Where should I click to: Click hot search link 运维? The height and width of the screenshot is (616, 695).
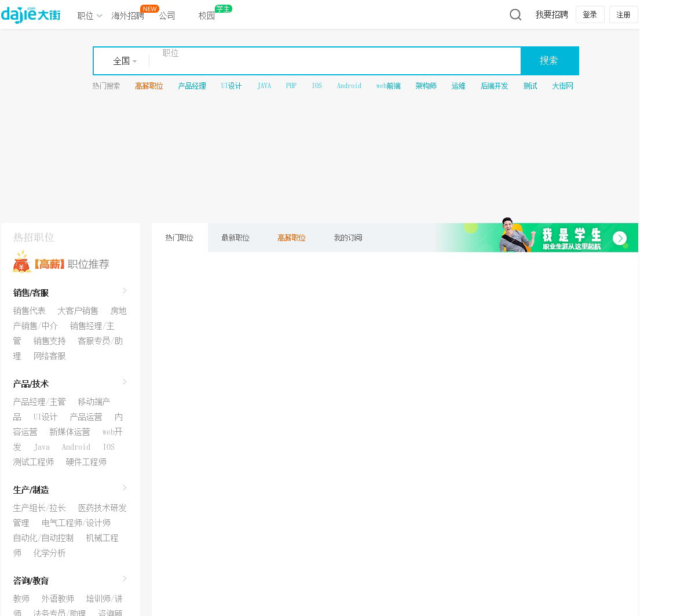458,86
